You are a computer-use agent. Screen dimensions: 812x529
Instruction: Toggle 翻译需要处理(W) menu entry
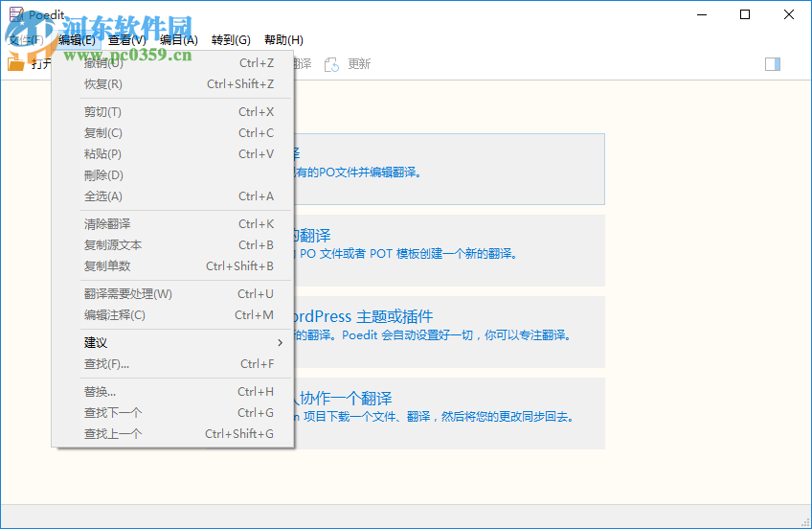pos(173,294)
